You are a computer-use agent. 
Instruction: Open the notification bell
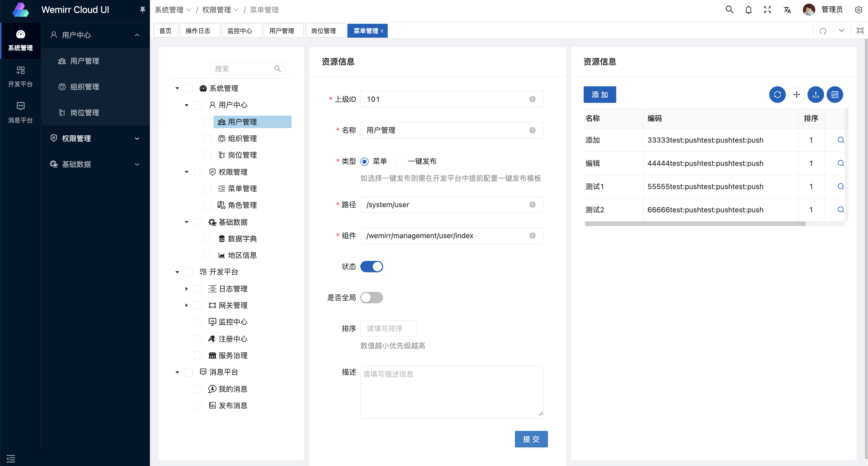(748, 10)
